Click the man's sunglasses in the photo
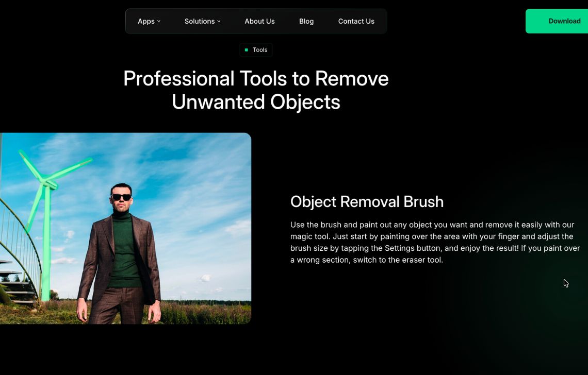 121,197
